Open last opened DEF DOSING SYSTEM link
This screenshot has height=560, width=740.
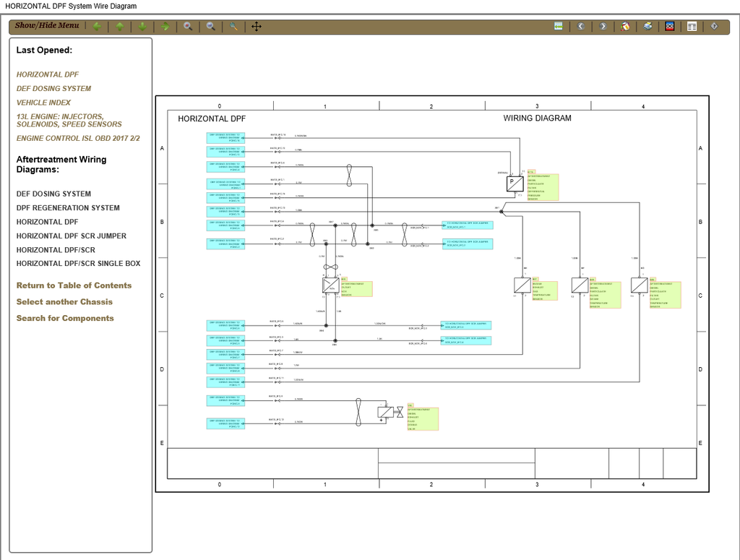(53, 89)
